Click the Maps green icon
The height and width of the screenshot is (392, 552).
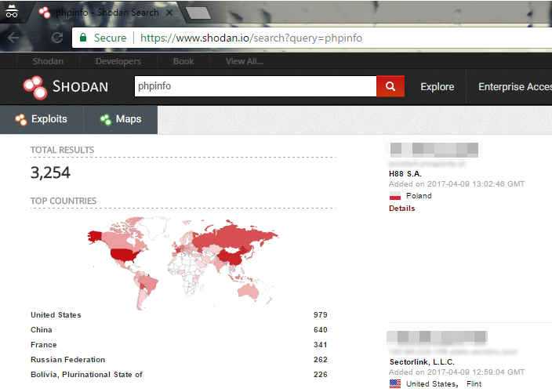[106, 120]
